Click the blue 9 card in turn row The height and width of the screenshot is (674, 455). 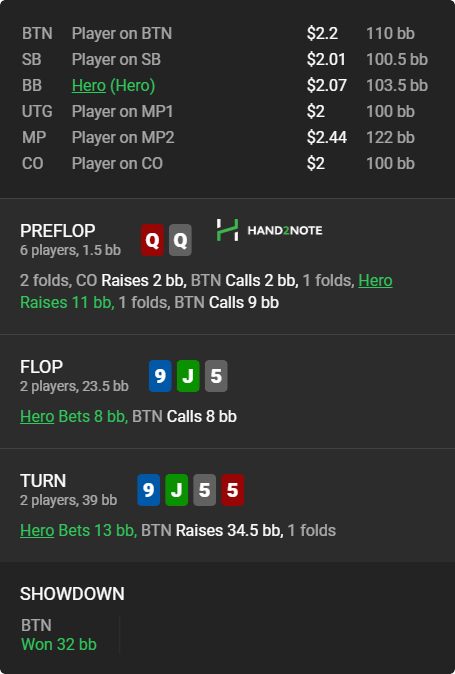(x=149, y=490)
